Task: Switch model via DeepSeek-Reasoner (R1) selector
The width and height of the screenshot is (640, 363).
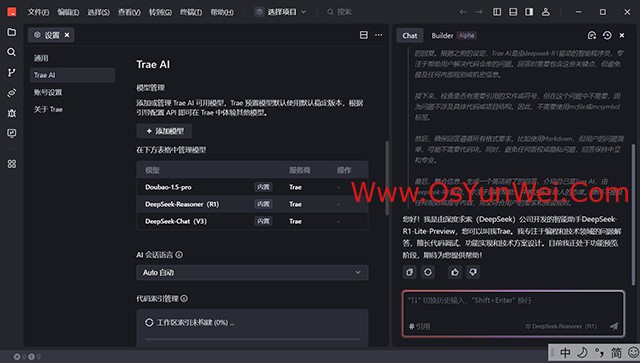Action: pos(561,326)
